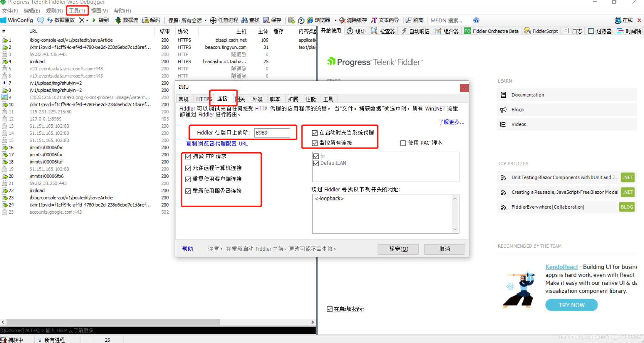
Task: Toggle Reuse server connections (重新使用服务器连接)
Action: click(x=188, y=191)
